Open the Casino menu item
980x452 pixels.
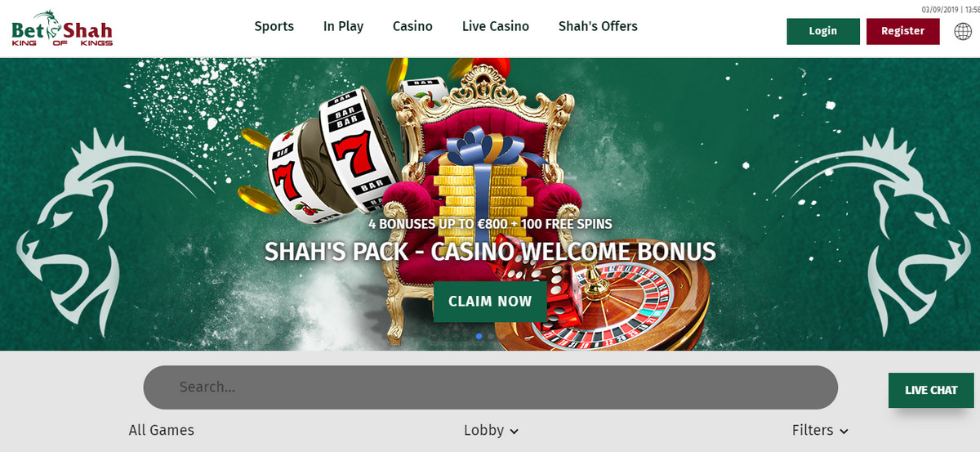pos(412,26)
